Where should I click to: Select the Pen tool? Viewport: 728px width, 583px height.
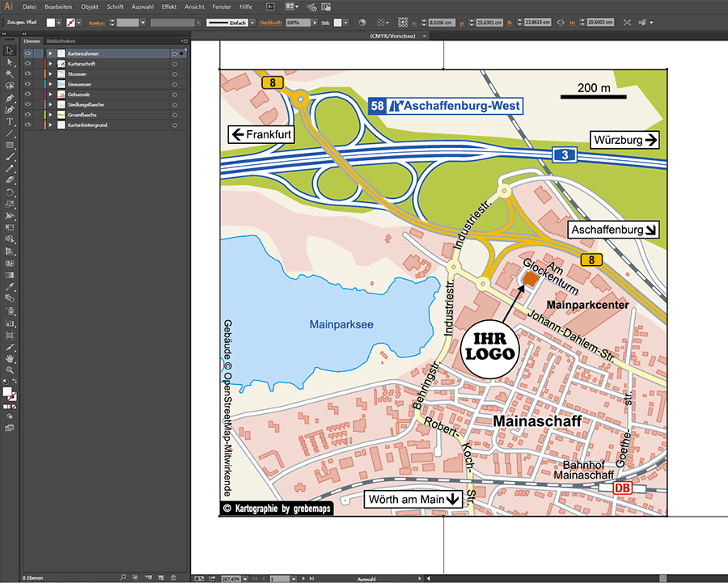point(10,97)
